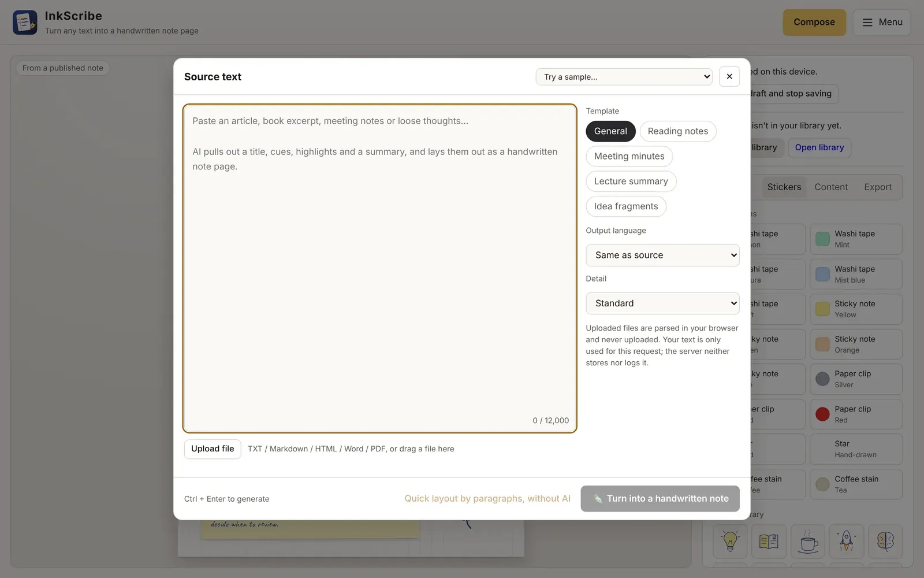Viewport: 924px width, 578px height.
Task: Click the Upload file button
Action: pos(213,449)
